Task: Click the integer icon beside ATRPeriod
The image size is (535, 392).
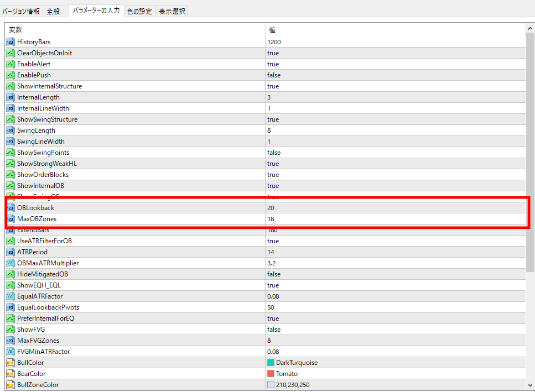Action: (10, 252)
